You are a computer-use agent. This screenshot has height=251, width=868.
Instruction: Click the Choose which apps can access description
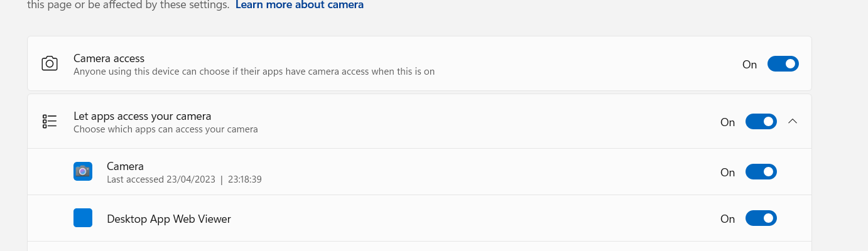166,129
